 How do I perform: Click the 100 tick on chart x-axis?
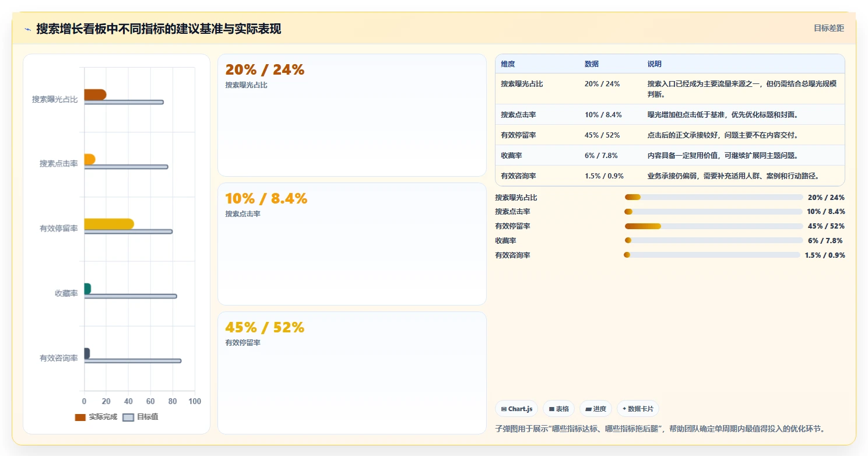click(195, 401)
